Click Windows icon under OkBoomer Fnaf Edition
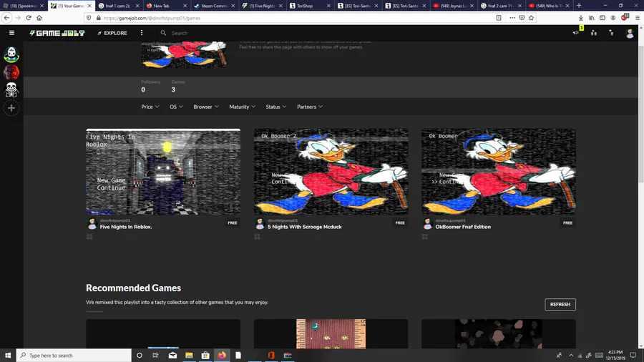 coord(424,237)
